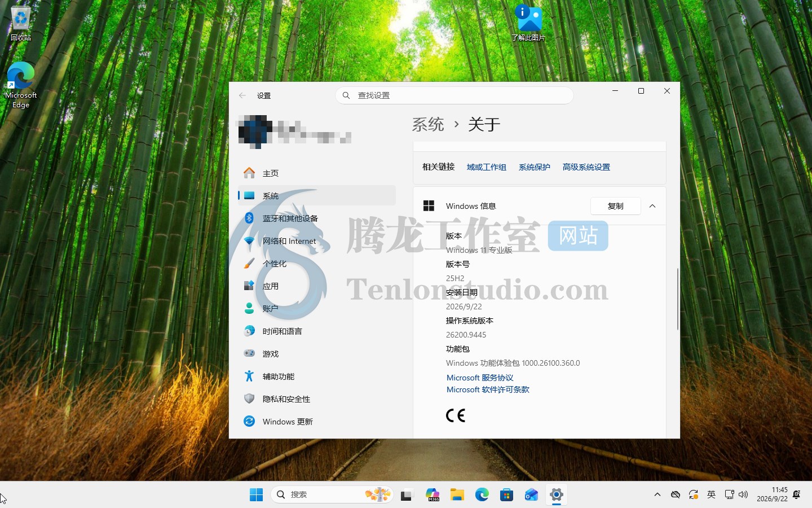Open Outlook from taskbar

(x=532, y=495)
